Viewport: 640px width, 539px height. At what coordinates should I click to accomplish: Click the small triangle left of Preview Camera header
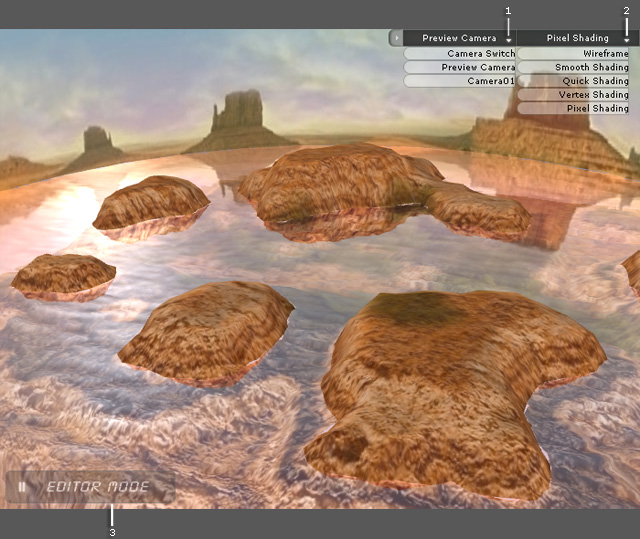(396, 38)
